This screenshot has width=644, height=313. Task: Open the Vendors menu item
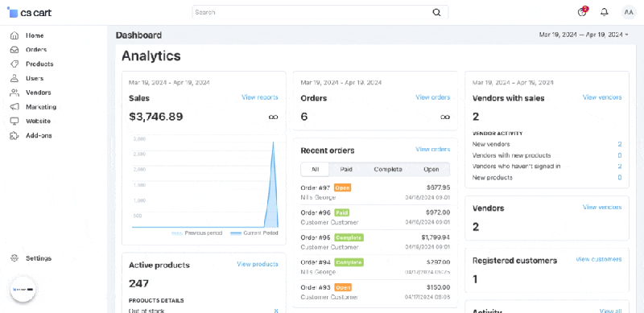38,93
